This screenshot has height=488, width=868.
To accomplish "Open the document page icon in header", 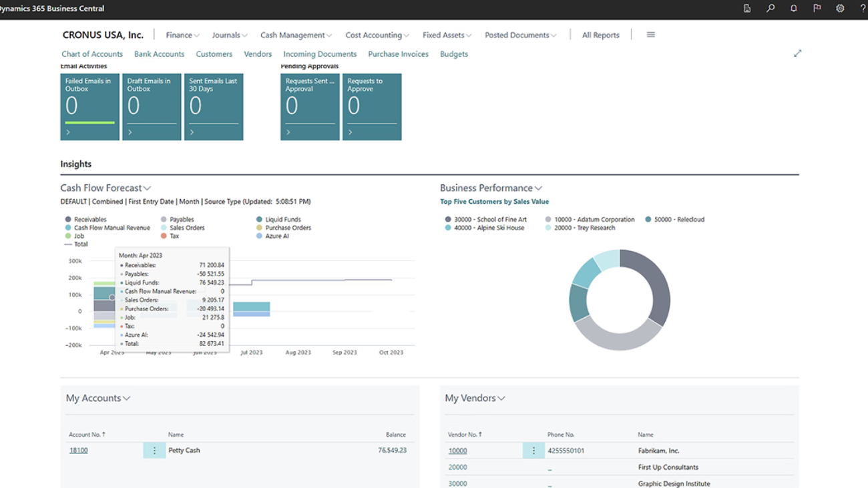I will (747, 9).
